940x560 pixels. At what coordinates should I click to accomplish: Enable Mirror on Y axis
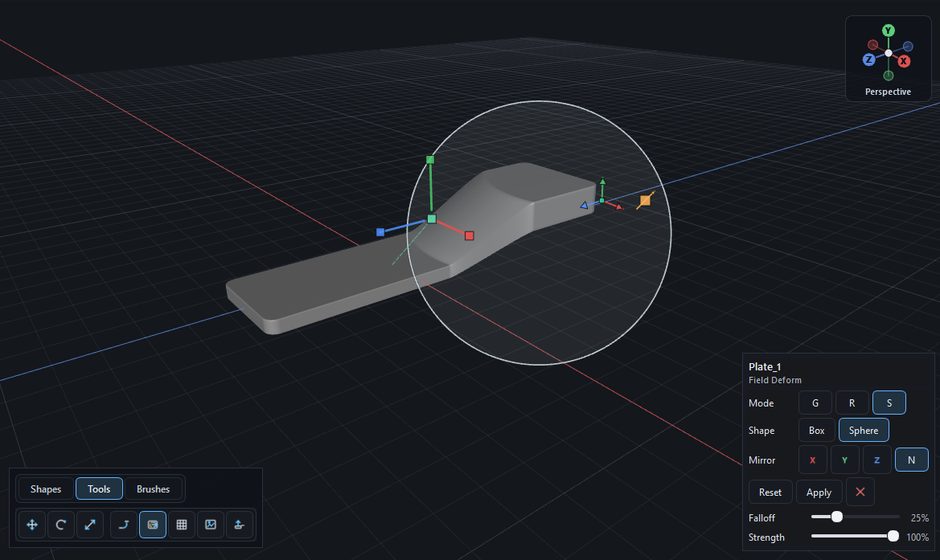point(844,460)
